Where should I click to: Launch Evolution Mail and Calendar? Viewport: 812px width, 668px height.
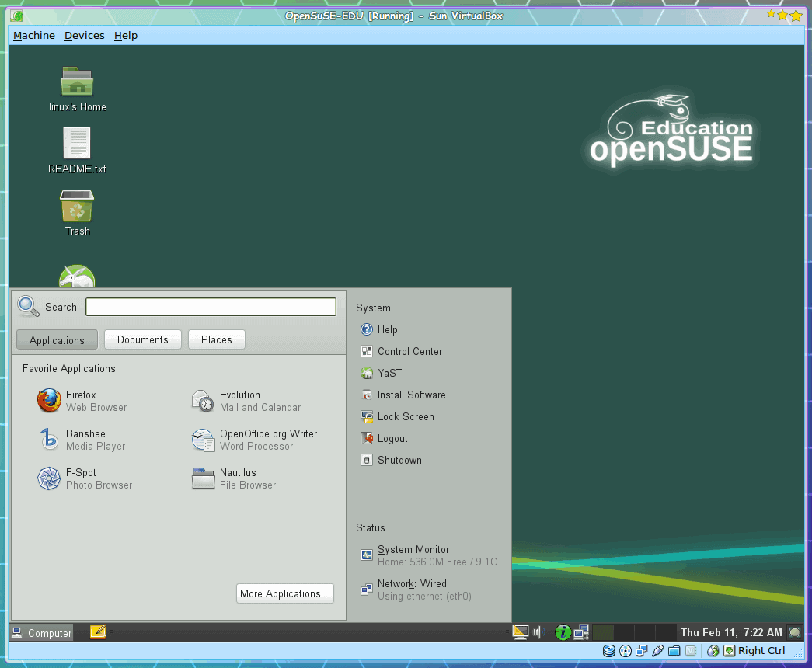[246, 401]
